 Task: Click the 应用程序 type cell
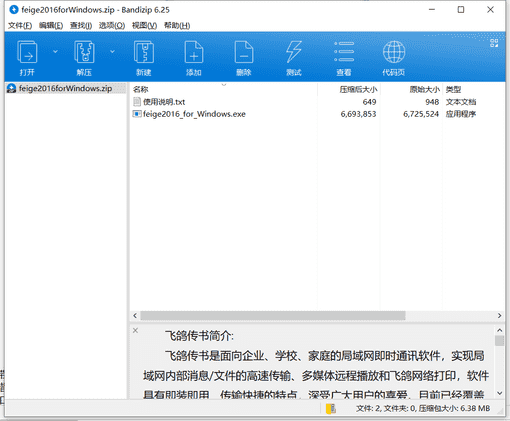pos(461,114)
